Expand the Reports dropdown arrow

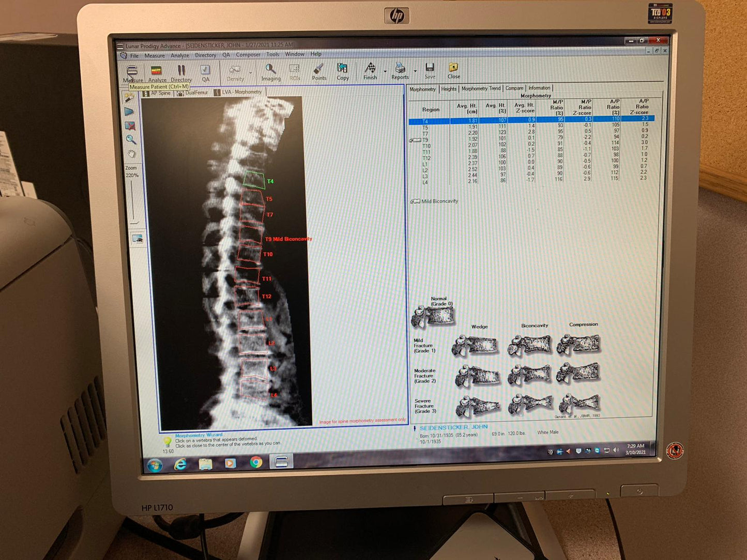coord(415,71)
